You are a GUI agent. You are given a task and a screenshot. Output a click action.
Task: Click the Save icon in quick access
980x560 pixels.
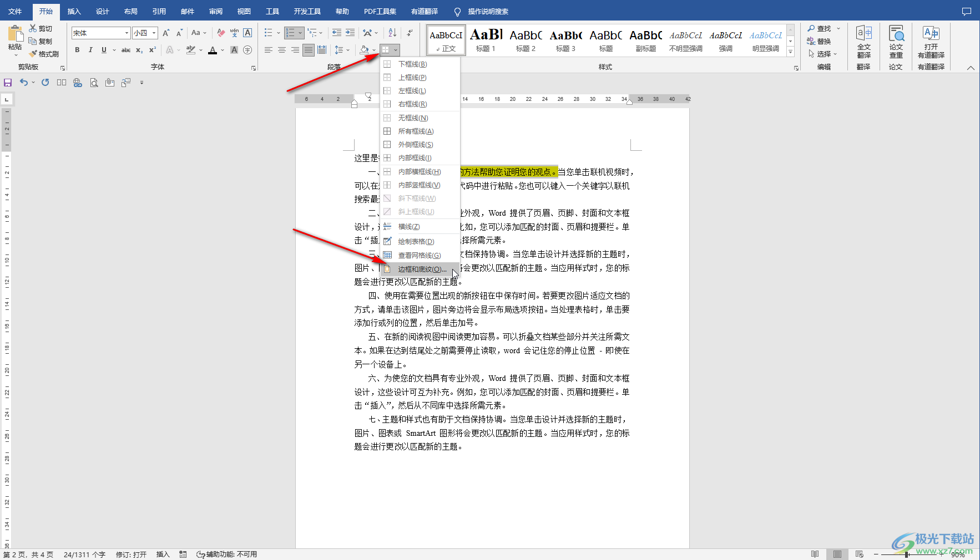(8, 82)
